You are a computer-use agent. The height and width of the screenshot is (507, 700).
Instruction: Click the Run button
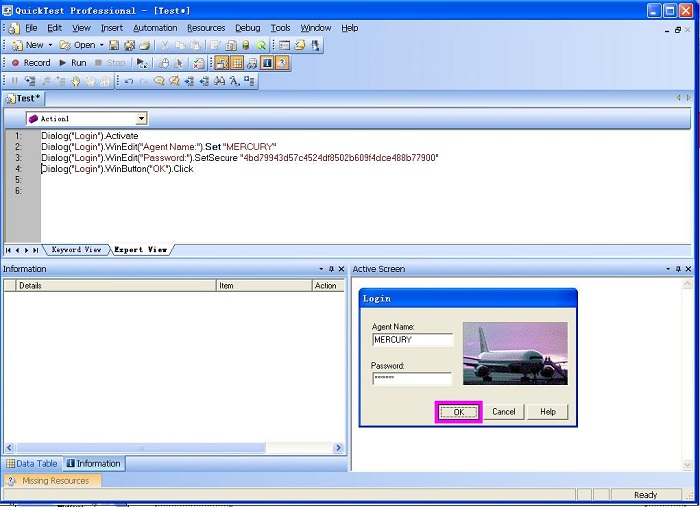click(x=73, y=63)
